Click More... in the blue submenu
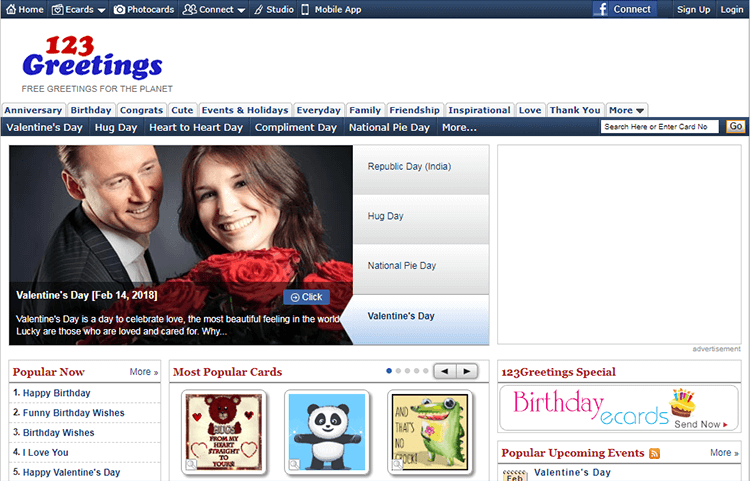Image resolution: width=750 pixels, height=481 pixels. click(x=459, y=128)
